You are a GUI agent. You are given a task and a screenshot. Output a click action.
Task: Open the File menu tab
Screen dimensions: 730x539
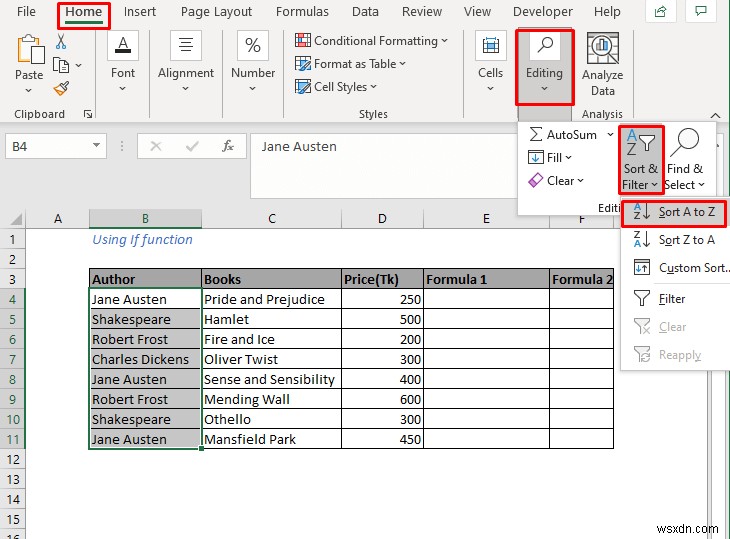pos(26,12)
